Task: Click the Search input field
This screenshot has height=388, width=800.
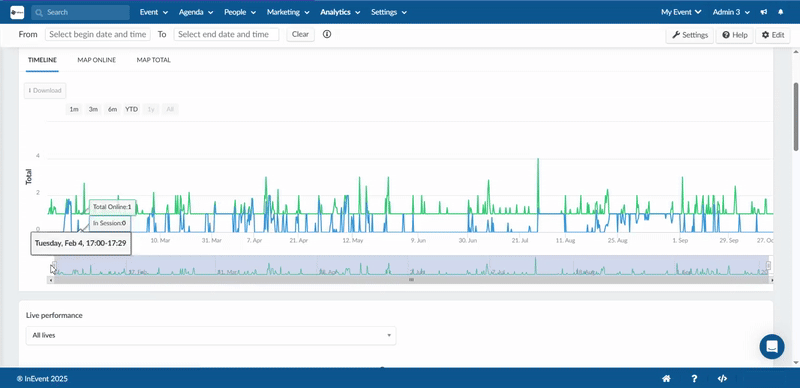Action: [81, 12]
